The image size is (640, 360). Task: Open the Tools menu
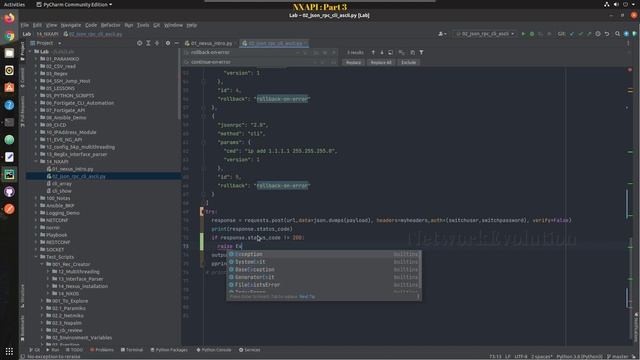tap(143, 25)
